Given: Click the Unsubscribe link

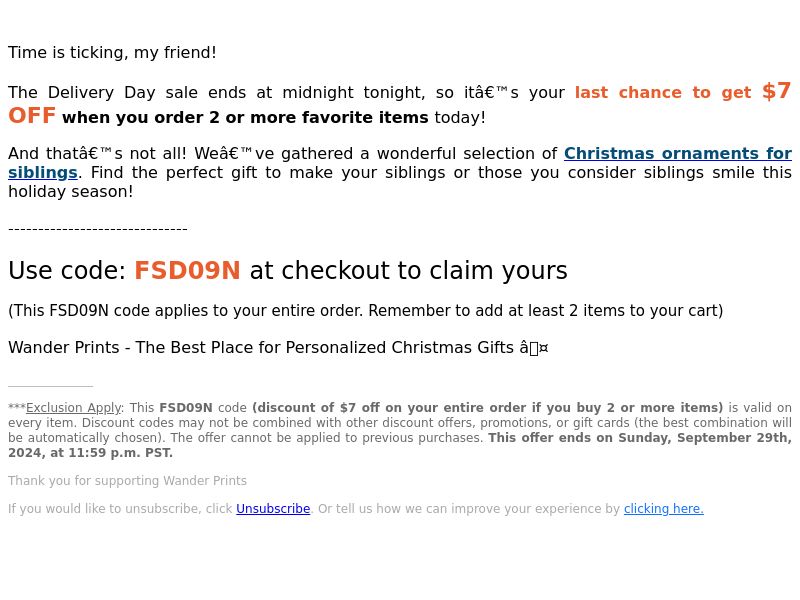Looking at the screenshot, I should coord(273,509).
